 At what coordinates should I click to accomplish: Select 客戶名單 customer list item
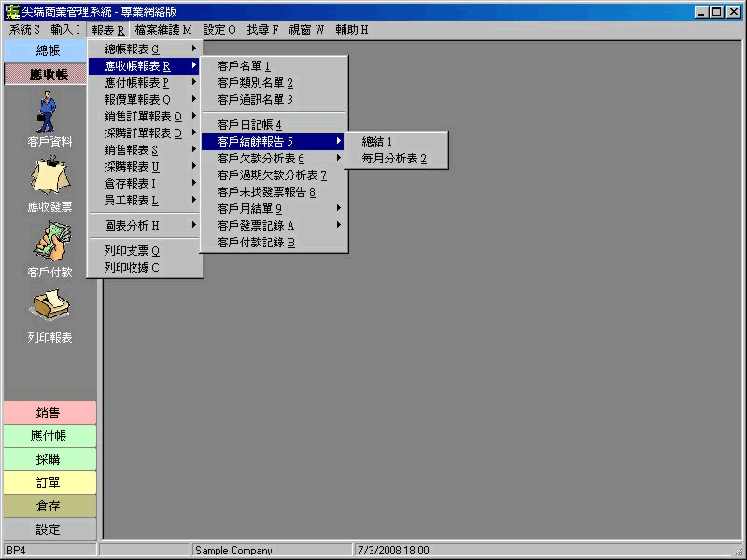click(x=243, y=66)
